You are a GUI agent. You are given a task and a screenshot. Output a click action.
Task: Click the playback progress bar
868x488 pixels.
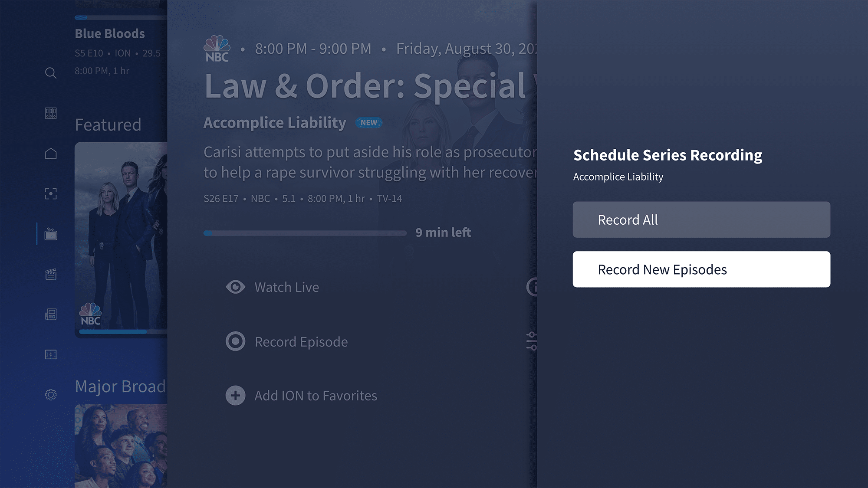click(305, 233)
